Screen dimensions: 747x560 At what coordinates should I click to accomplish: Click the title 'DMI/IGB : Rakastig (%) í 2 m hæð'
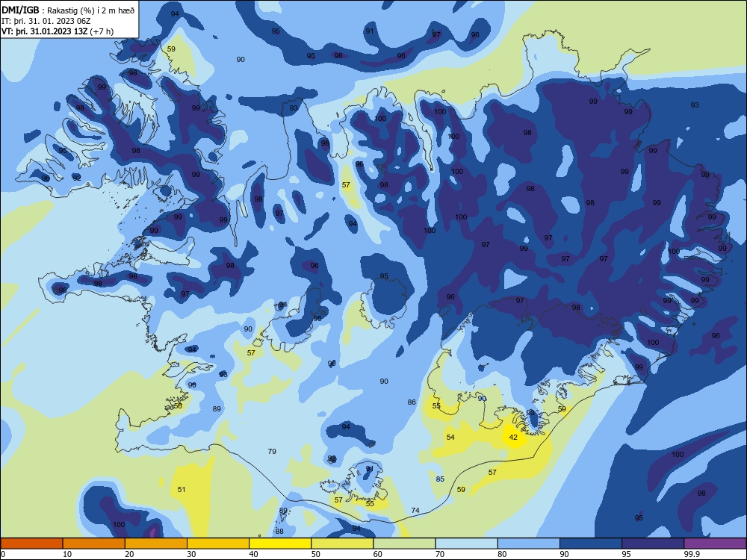point(69,10)
